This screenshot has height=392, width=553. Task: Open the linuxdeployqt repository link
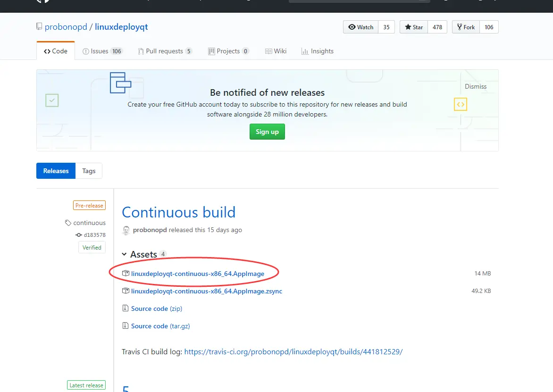click(x=121, y=27)
